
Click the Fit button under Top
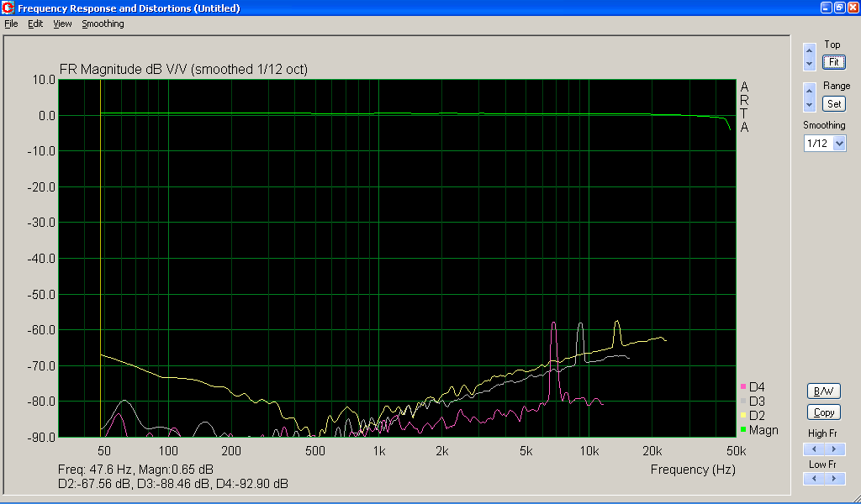tap(833, 62)
